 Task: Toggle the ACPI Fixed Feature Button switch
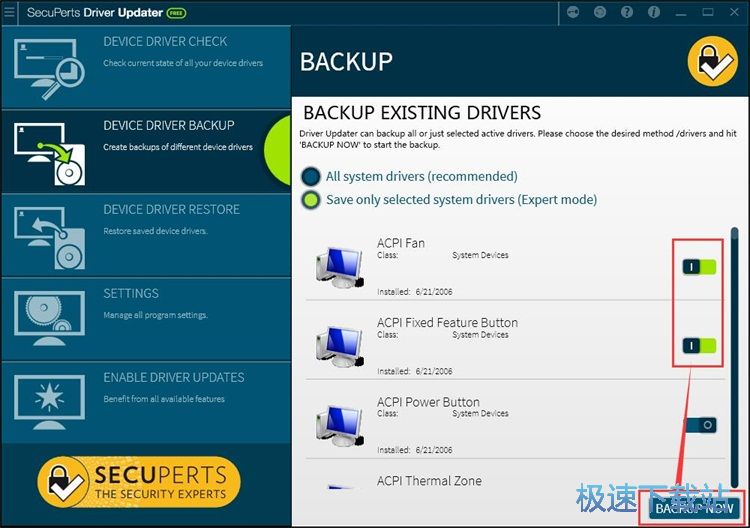coord(699,345)
